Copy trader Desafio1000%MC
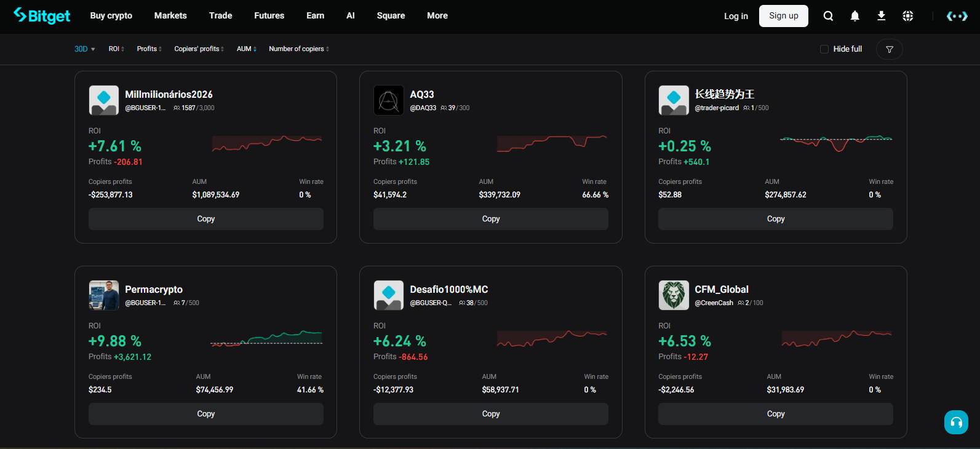The image size is (980, 449). tap(491, 414)
